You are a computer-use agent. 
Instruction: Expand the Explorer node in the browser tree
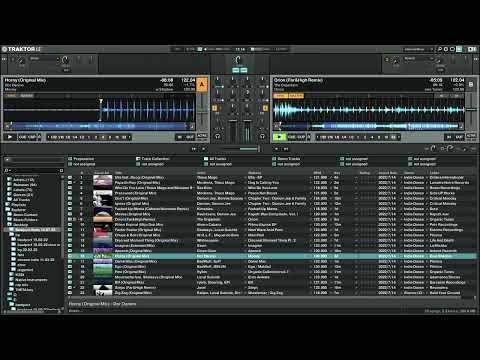pos(8,210)
